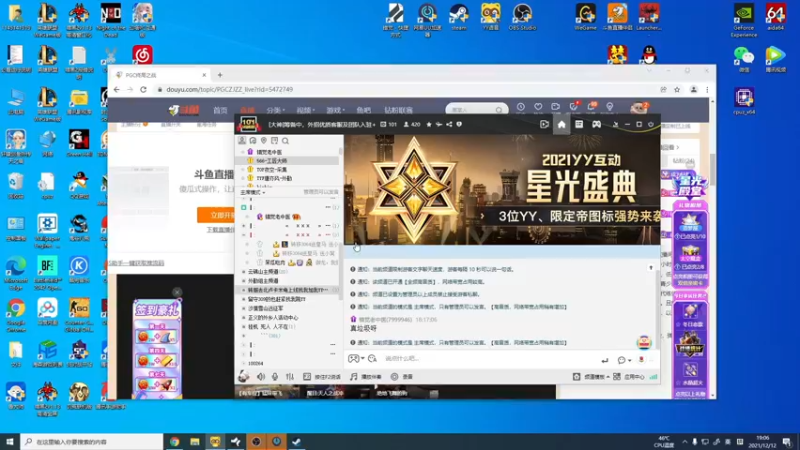Click the 播放伴奏 music icon

pyautogui.click(x=353, y=377)
